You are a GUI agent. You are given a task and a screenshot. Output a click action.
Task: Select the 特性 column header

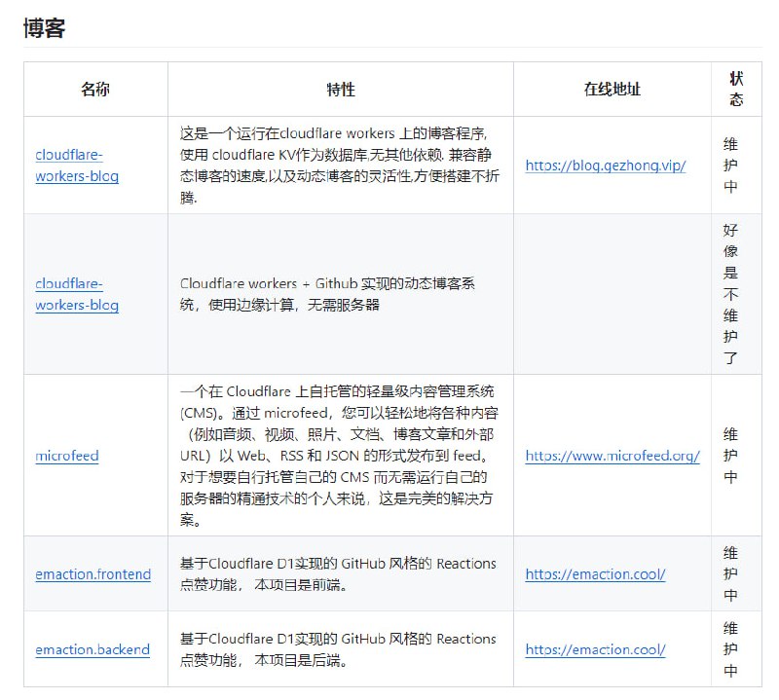[x=339, y=89]
